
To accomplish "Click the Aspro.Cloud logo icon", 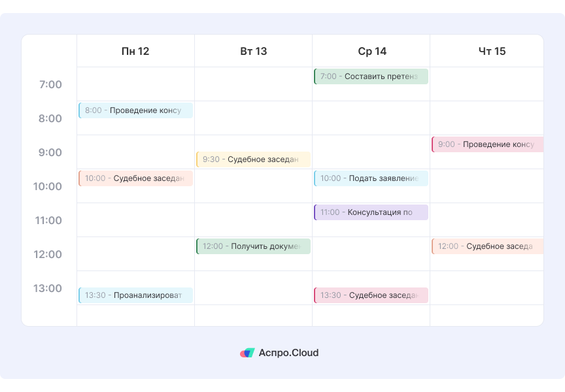I will click(x=247, y=353).
